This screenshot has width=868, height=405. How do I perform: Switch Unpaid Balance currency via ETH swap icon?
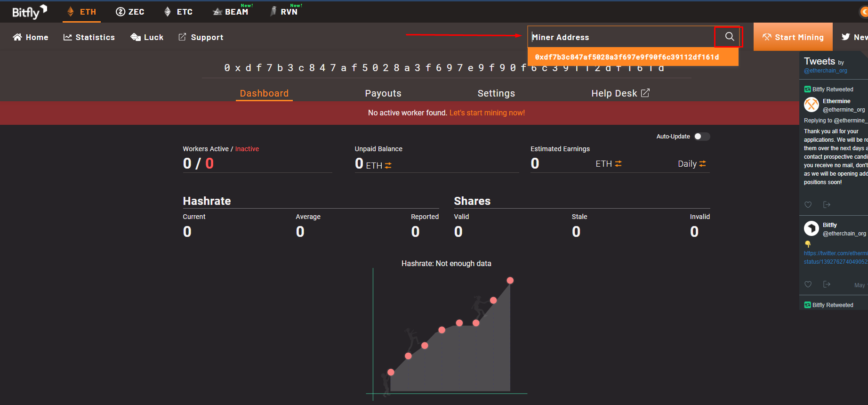(388, 165)
